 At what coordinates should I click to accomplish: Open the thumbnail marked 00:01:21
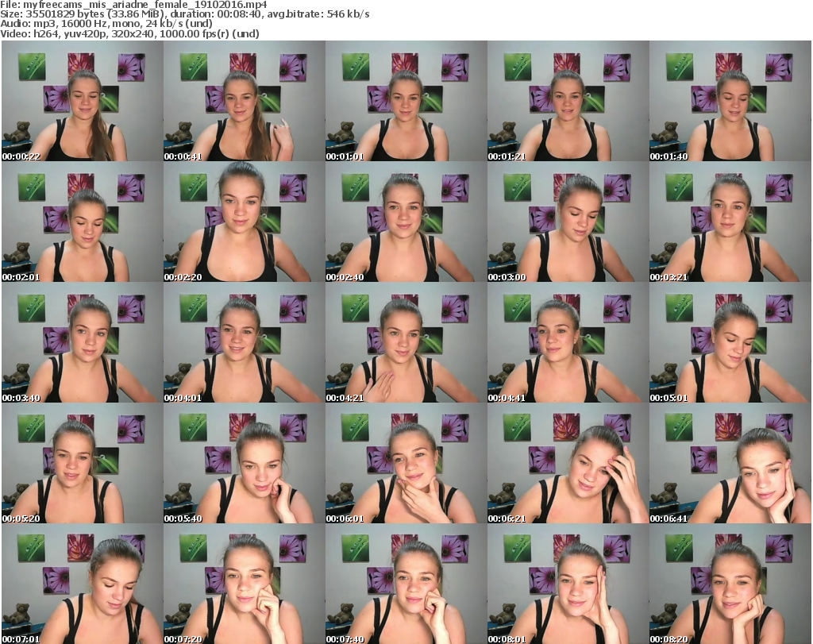tap(567, 102)
